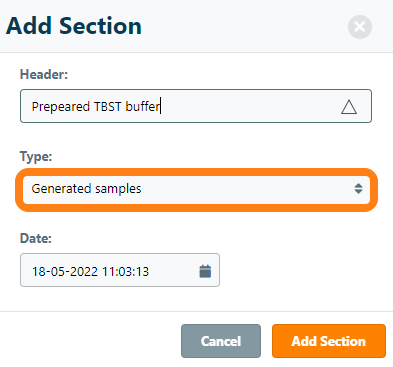The height and width of the screenshot is (367, 393).
Task: Click the triangle warning icon in Header field
Action: point(349,107)
